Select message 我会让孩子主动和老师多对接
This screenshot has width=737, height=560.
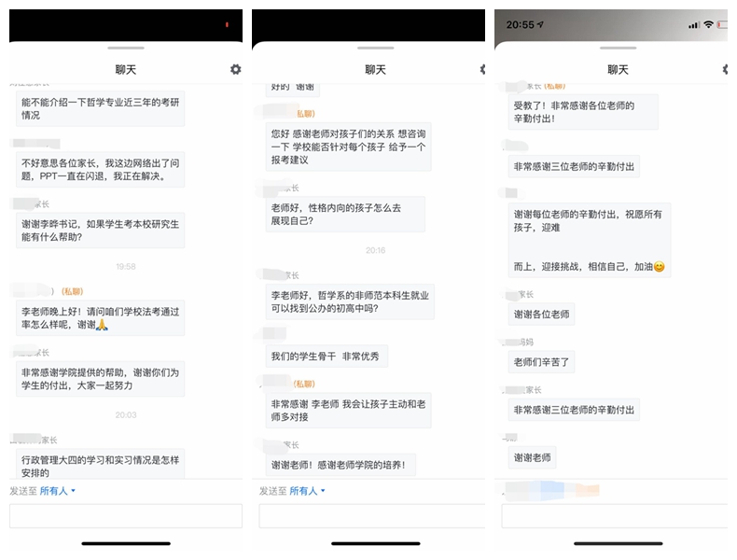tap(348, 411)
